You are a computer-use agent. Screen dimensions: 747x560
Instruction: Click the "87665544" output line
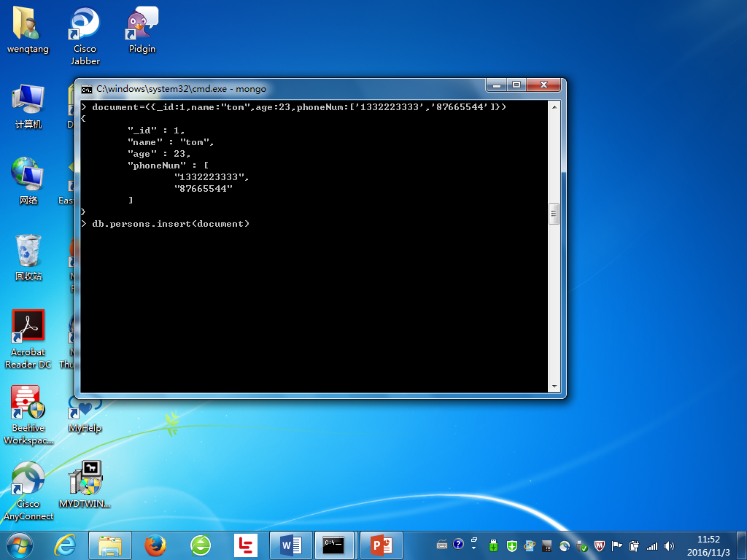pyautogui.click(x=204, y=189)
